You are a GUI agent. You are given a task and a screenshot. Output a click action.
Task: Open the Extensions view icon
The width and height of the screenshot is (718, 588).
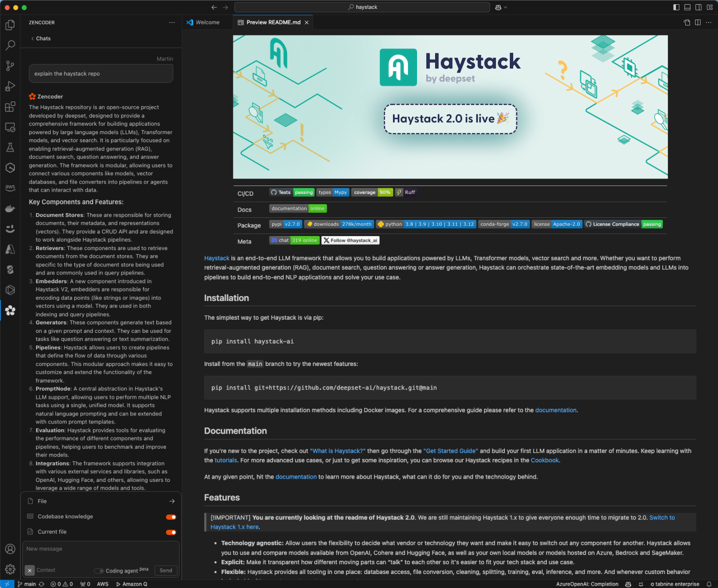(x=10, y=107)
